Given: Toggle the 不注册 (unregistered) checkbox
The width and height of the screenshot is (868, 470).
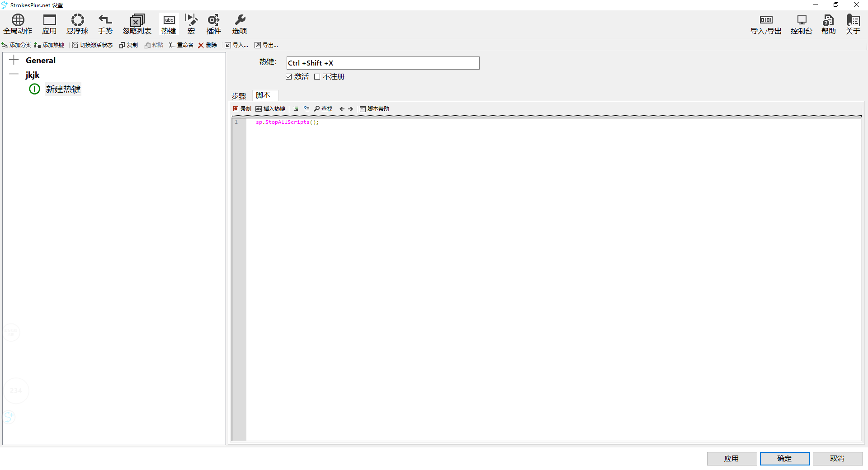Looking at the screenshot, I should [330, 77].
